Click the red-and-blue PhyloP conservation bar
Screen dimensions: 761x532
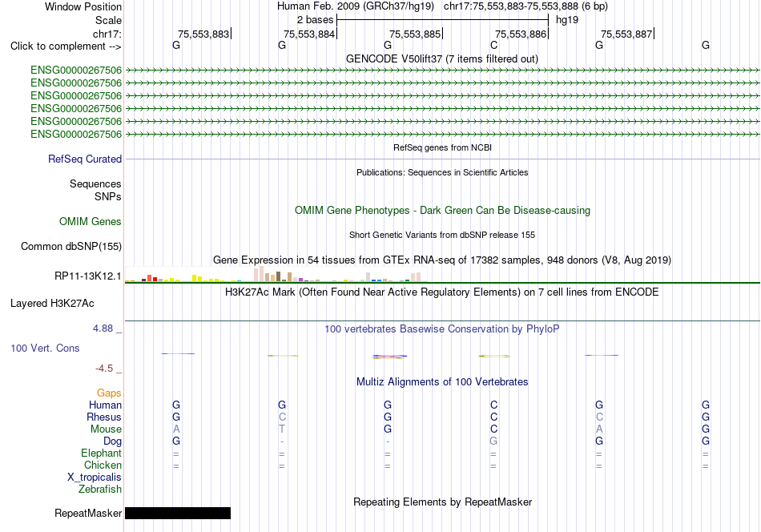pos(389,357)
